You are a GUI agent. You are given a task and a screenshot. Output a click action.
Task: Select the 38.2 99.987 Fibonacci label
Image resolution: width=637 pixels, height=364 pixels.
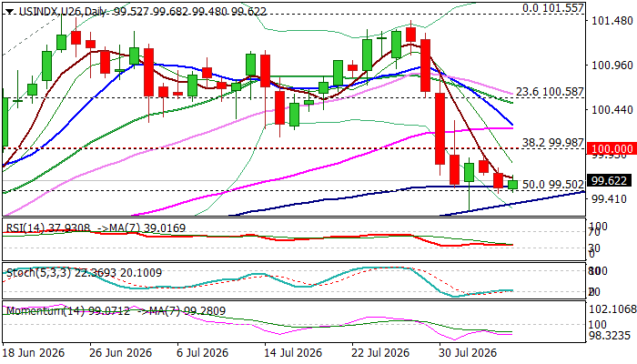pos(553,143)
